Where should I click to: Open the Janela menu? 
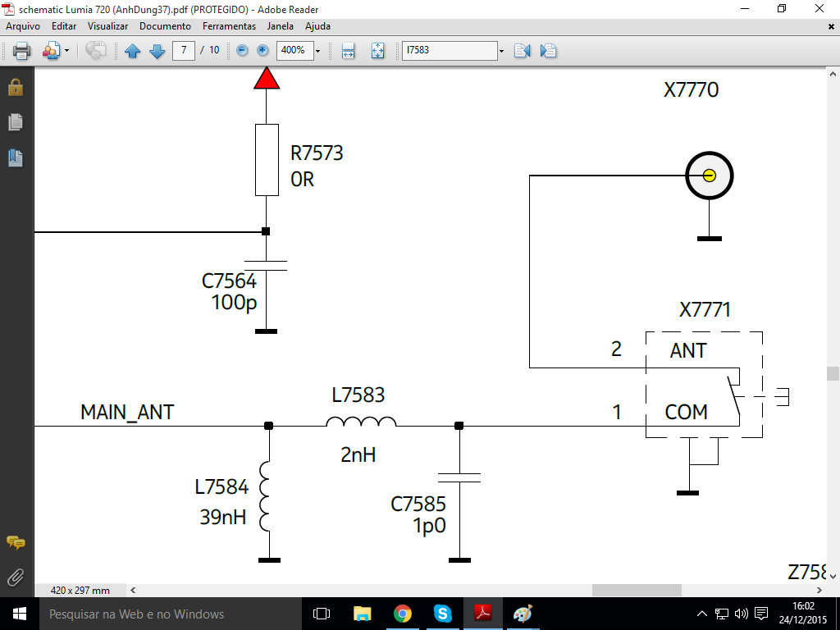[x=281, y=26]
